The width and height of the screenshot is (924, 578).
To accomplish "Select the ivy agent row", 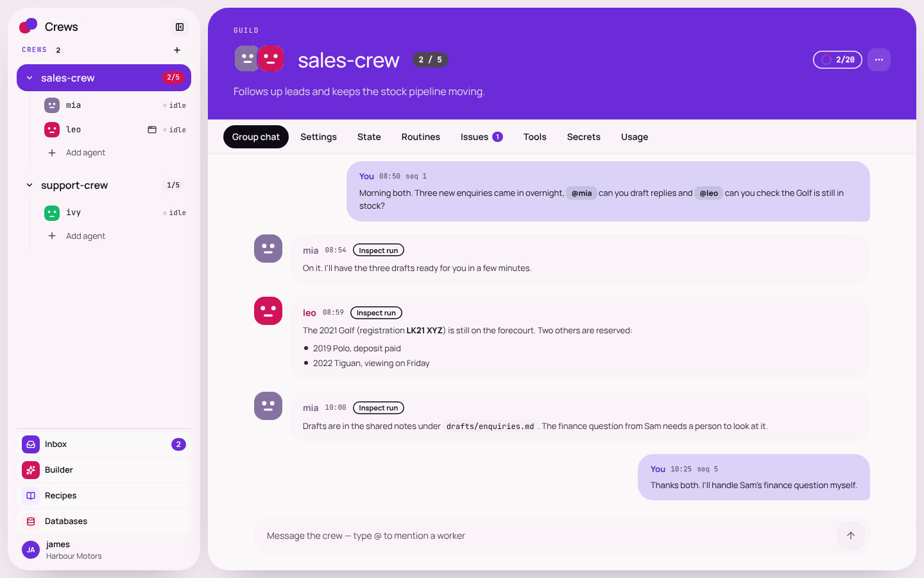I will [114, 213].
